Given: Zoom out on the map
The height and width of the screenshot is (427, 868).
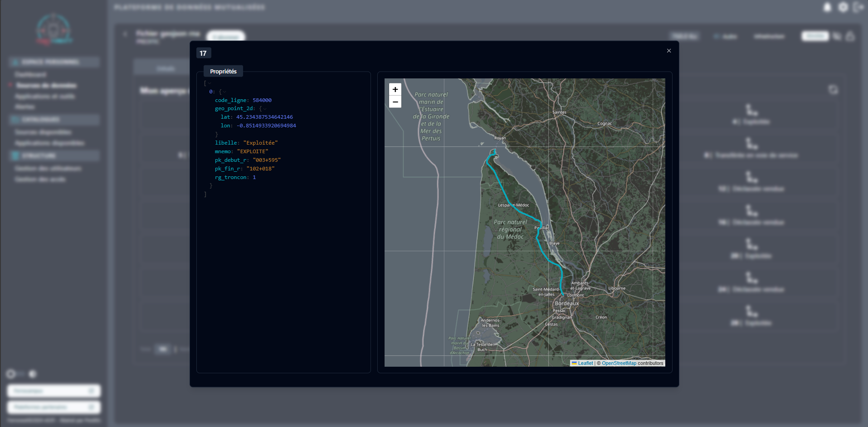Looking at the screenshot, I should pyautogui.click(x=395, y=102).
